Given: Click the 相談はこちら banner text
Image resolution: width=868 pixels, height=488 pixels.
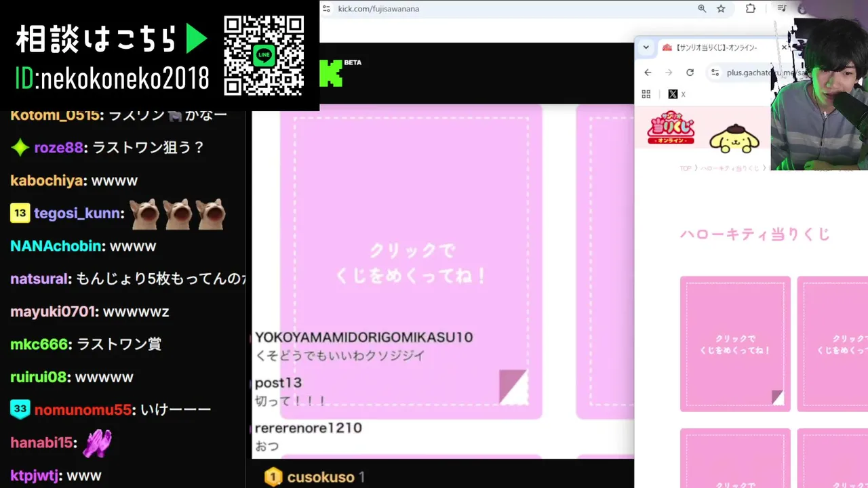Looking at the screenshot, I should [x=96, y=40].
